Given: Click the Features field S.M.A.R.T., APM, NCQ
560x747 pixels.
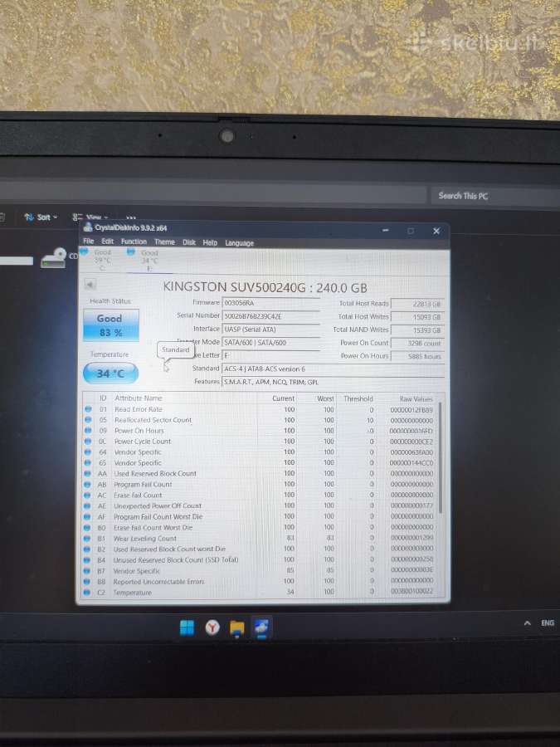Looking at the screenshot, I should point(334,382).
